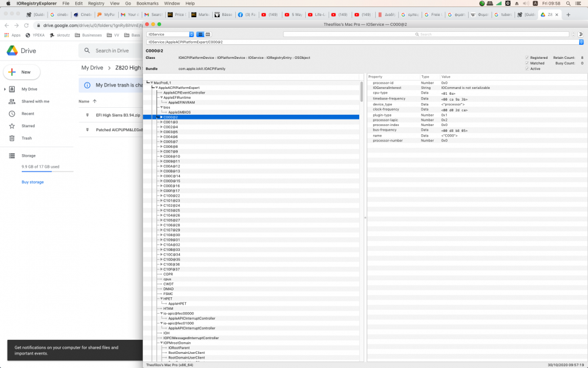Viewport: 588px width, 368px height.
Task: Collapse the HPET node
Action: point(162,299)
